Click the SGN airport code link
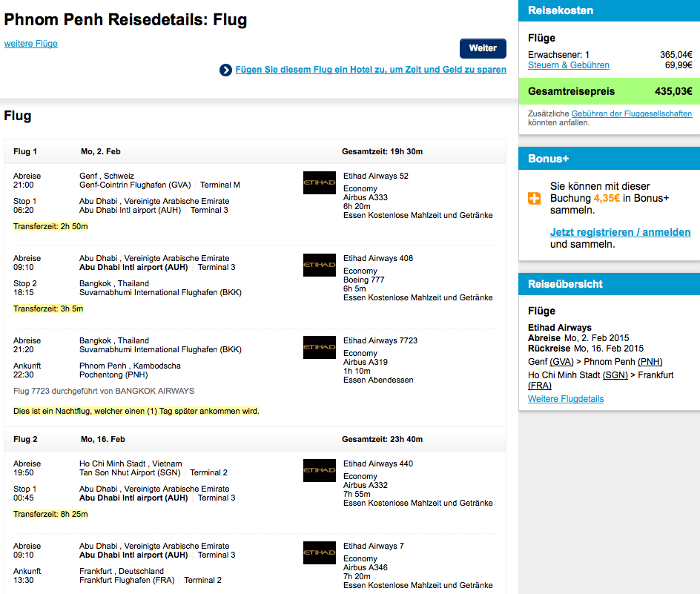 [615, 375]
